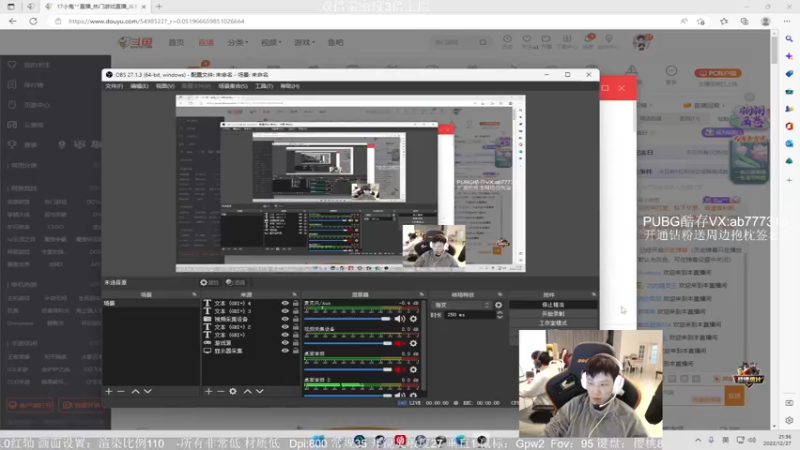The height and width of the screenshot is (450, 800).
Task: Open gear settings for 视频采集设备 mixer channel
Action: [413, 343]
